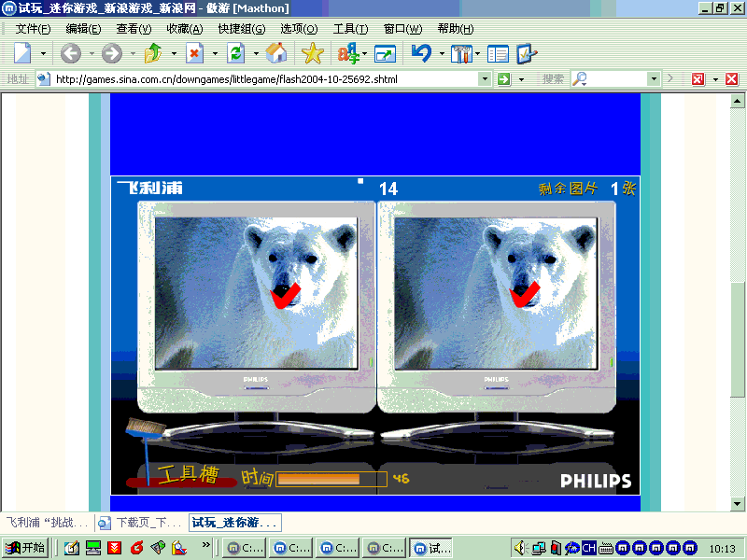Click the checklist with pencil toolbar icon
The height and width of the screenshot is (560, 747).
[x=527, y=54]
